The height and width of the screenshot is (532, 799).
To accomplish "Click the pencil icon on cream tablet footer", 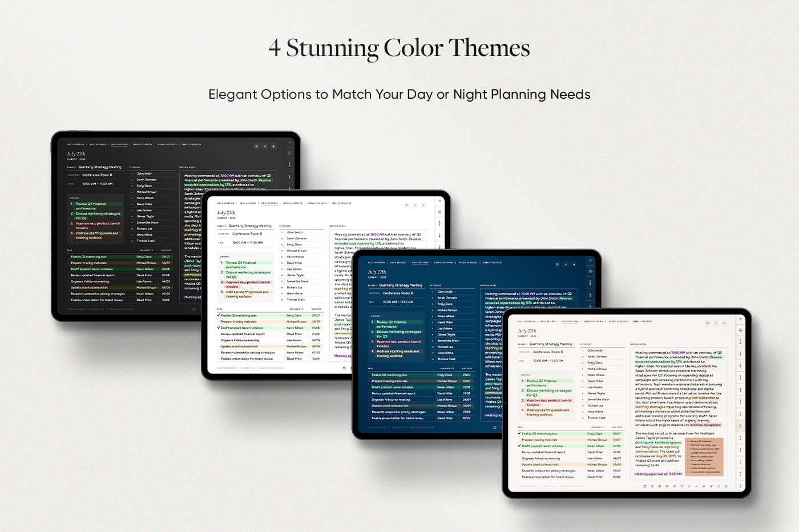I will pos(711,486).
